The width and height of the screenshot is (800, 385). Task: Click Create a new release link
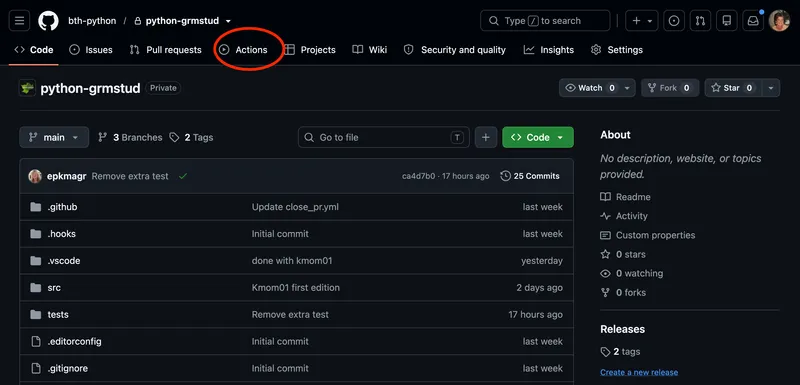coord(639,372)
